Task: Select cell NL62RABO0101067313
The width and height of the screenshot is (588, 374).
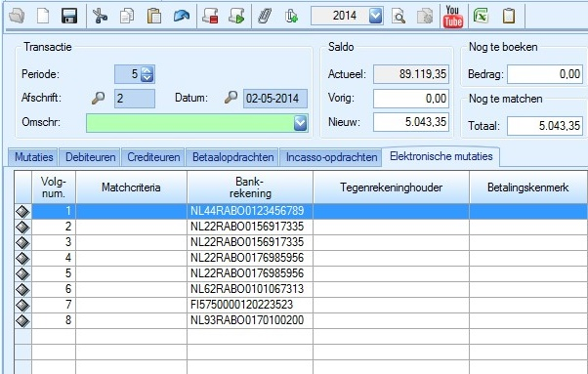Action: [250, 289]
